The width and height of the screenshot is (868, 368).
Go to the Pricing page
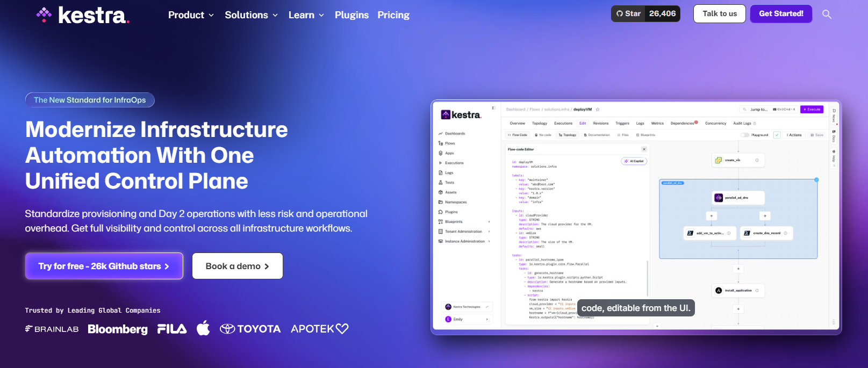coord(393,15)
